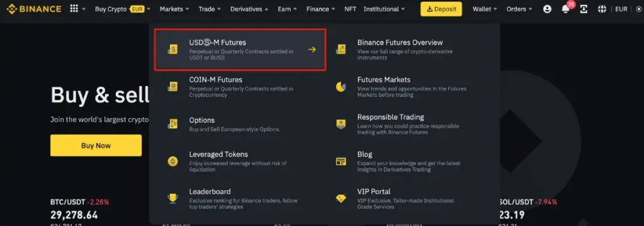Select COIN-M Futures menu entry
Image resolution: width=644 pixels, height=226 pixels.
(x=241, y=87)
